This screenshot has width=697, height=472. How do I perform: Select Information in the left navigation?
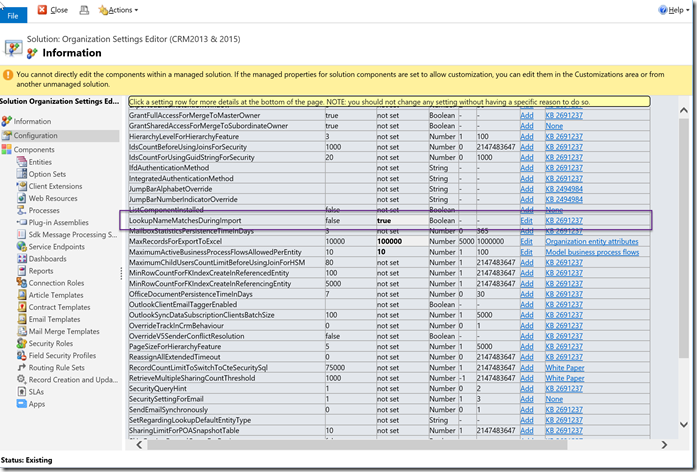[32, 121]
